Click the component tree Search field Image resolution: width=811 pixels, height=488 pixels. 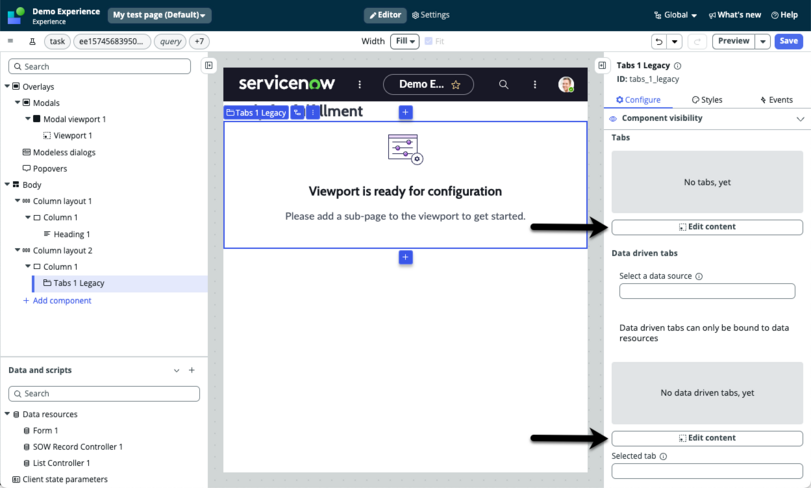[x=99, y=66]
